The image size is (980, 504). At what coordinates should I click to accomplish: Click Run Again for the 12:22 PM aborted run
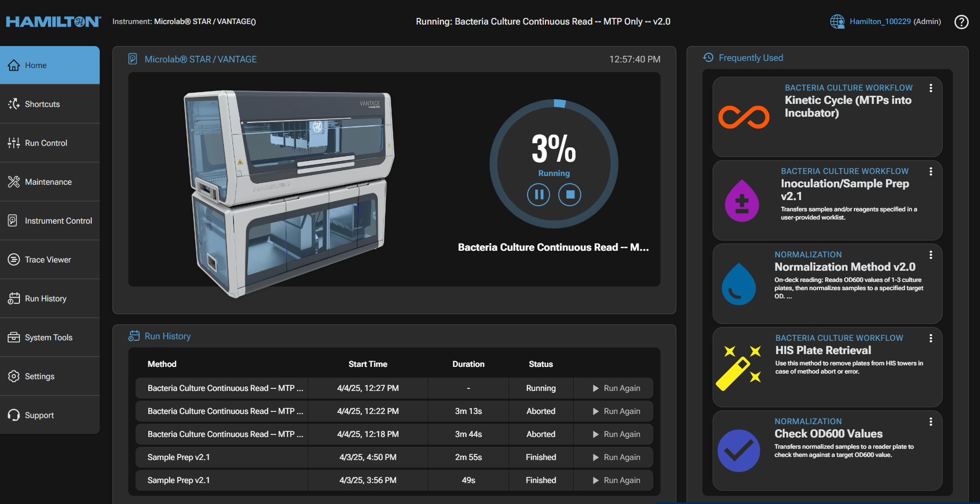pyautogui.click(x=616, y=411)
